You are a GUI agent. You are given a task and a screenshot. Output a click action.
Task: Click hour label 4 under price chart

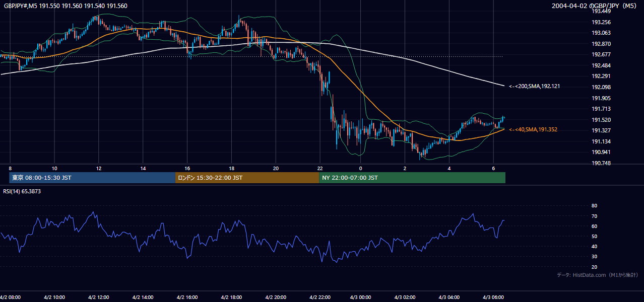point(449,168)
